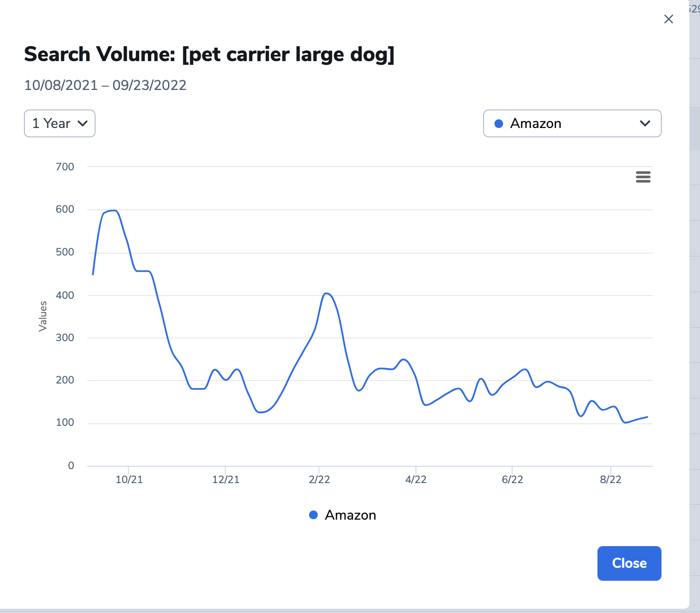The width and height of the screenshot is (700, 613).
Task: Click the February 2022 peak near 400
Action: [327, 293]
